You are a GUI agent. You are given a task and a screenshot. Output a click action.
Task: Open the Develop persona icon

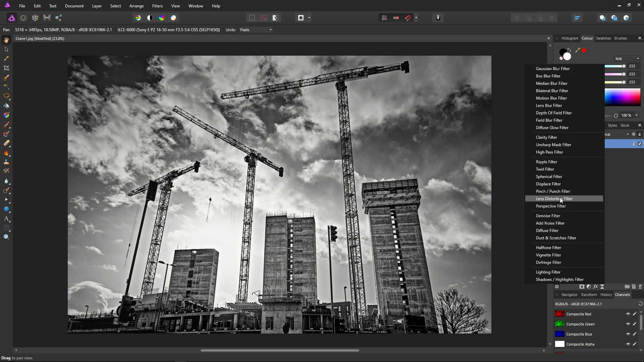35,18
